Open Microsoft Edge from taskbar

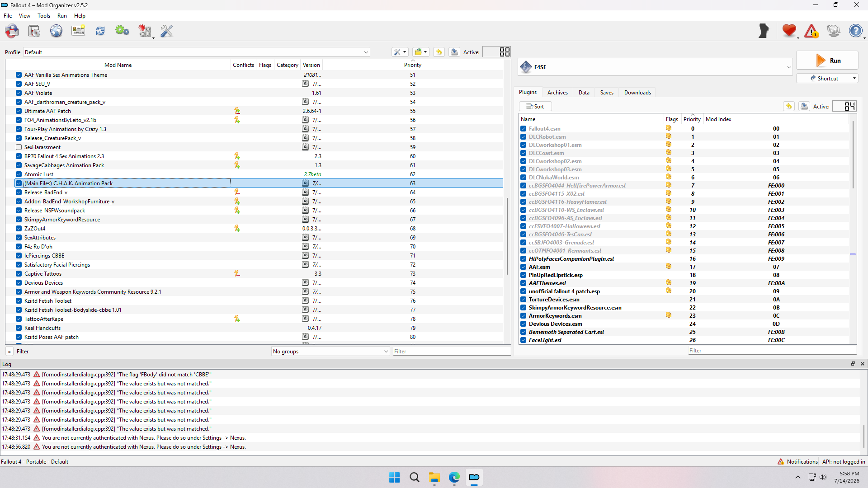coord(454,477)
